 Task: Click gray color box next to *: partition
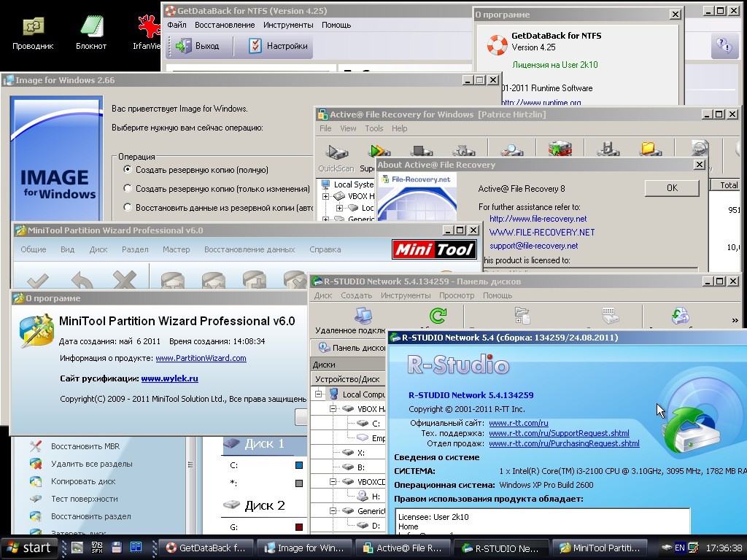(x=299, y=483)
